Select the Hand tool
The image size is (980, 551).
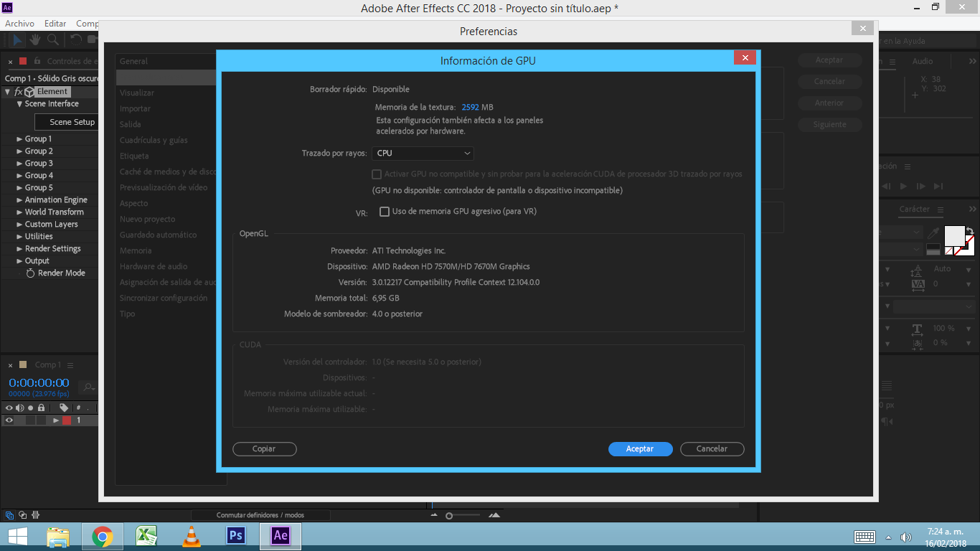[x=35, y=40]
